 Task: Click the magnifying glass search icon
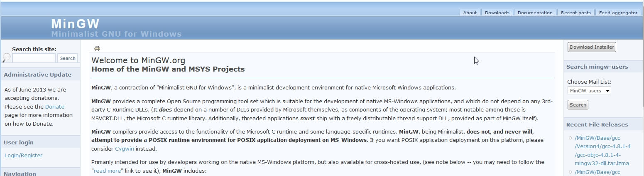click(x=6, y=58)
